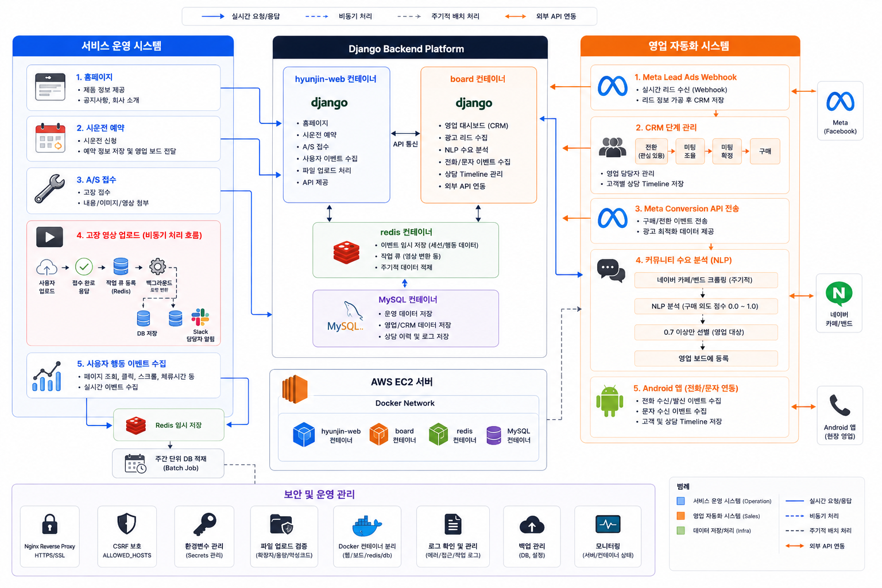
Task: Click the Docker whale icon for Docker 컨테이너 분리
Action: 367,525
